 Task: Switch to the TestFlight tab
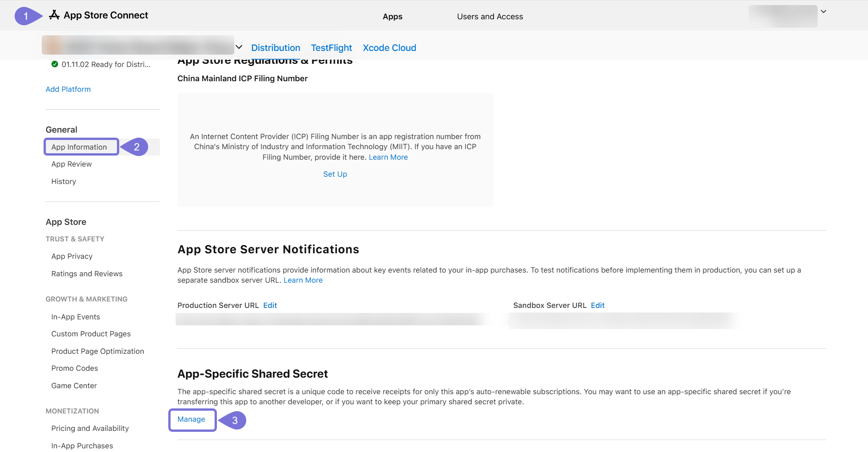(x=331, y=48)
